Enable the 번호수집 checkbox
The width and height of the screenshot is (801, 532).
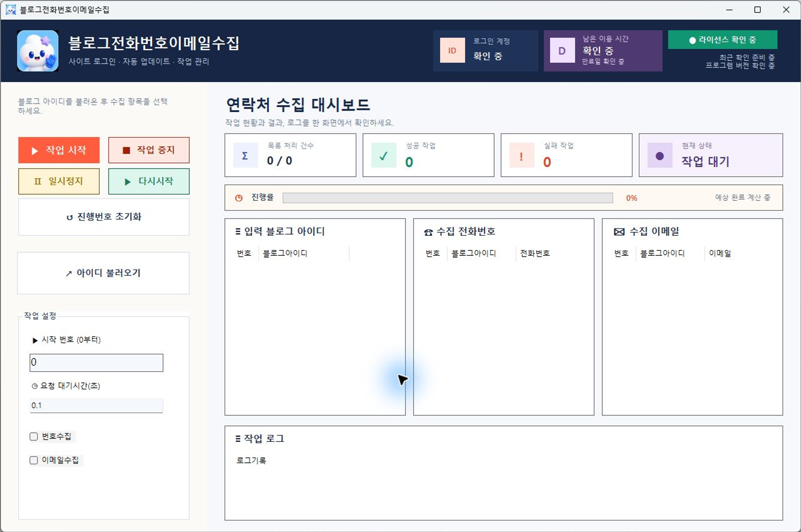click(x=34, y=436)
